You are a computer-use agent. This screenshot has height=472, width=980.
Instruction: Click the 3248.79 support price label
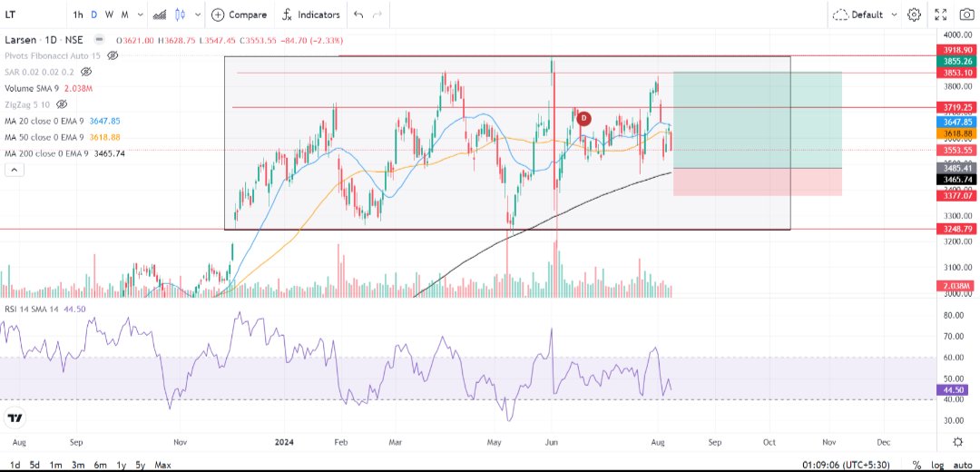coord(956,229)
